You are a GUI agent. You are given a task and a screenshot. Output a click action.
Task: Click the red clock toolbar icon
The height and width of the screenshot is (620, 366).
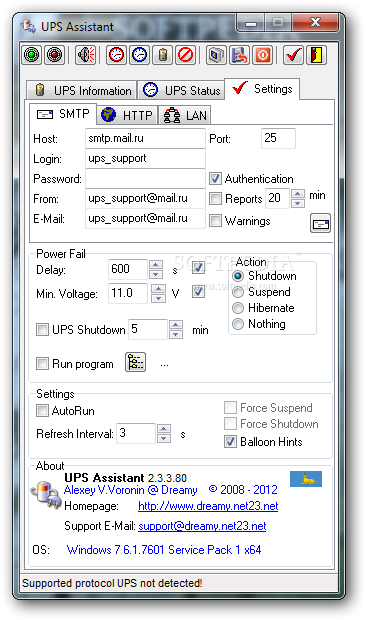pos(116,55)
